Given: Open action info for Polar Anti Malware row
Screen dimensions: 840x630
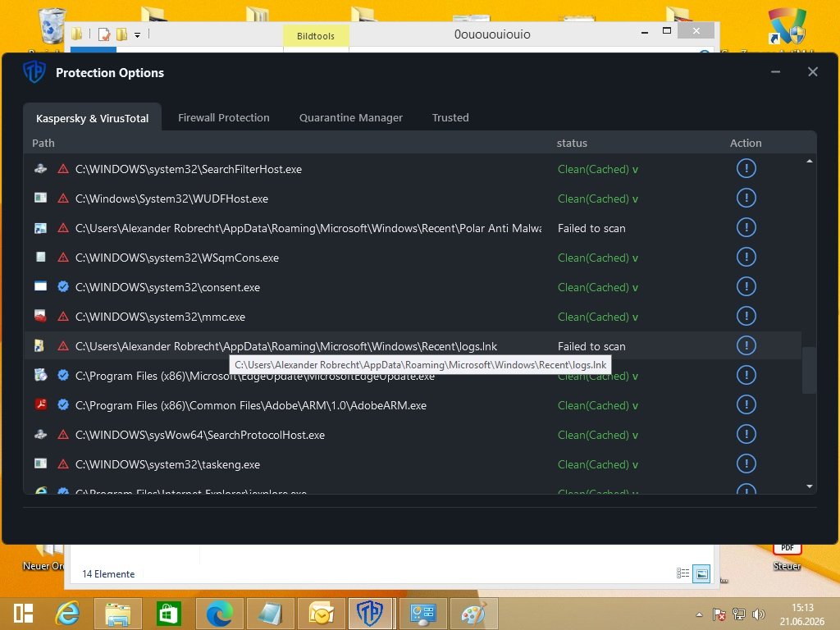Looking at the screenshot, I should (x=746, y=227).
